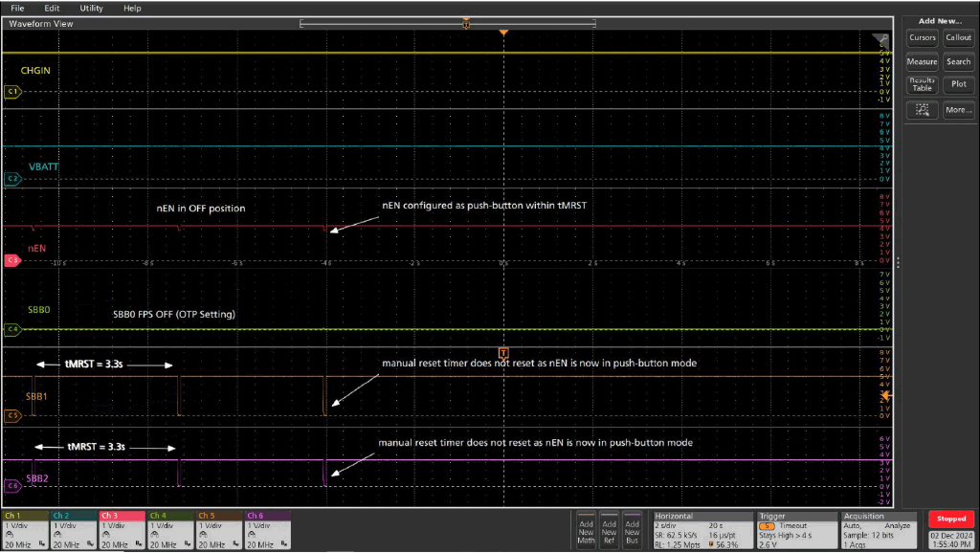Click the Cursors button

[923, 37]
